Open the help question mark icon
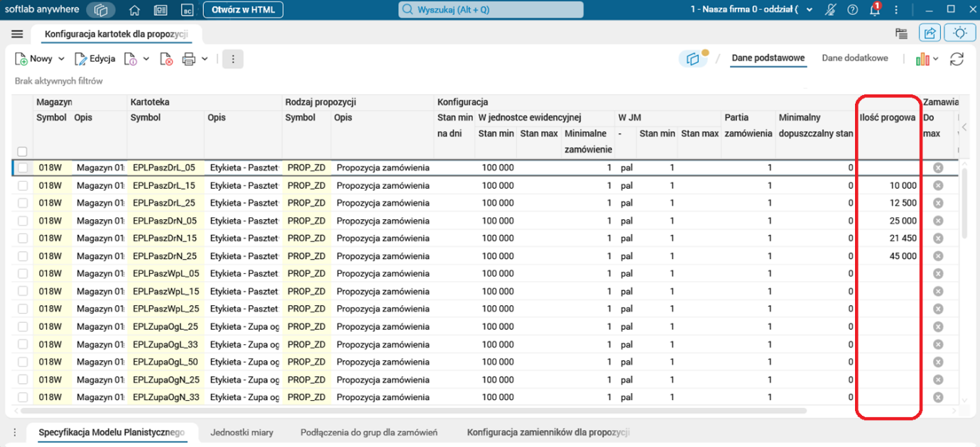Image resolution: width=980 pixels, height=447 pixels. pos(853,10)
